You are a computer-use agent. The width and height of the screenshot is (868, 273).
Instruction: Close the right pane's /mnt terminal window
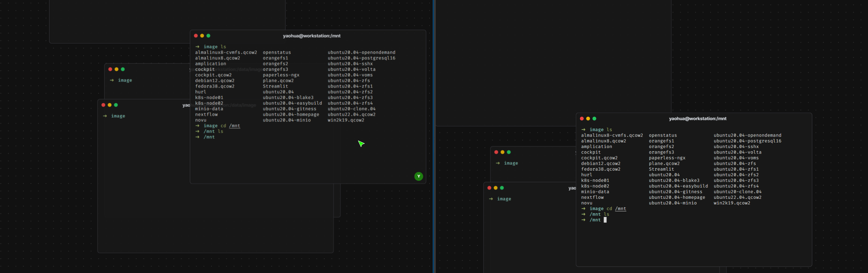(x=582, y=119)
